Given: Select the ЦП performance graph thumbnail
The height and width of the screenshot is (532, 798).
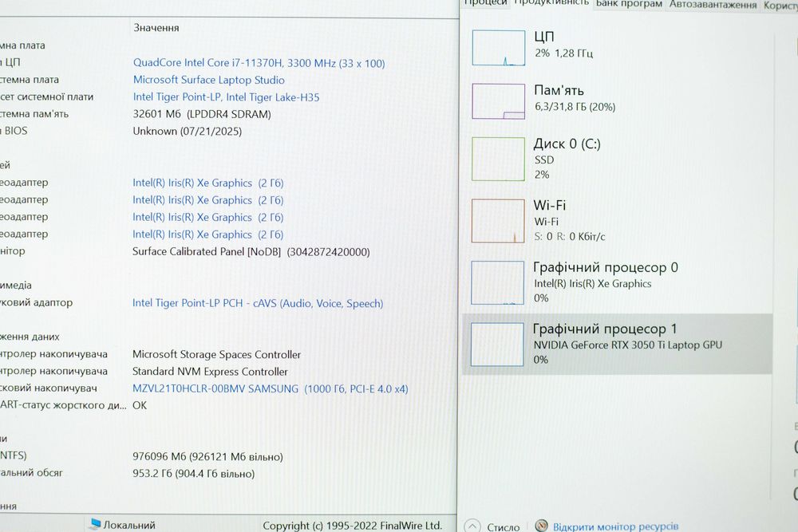Looking at the screenshot, I should point(498,48).
